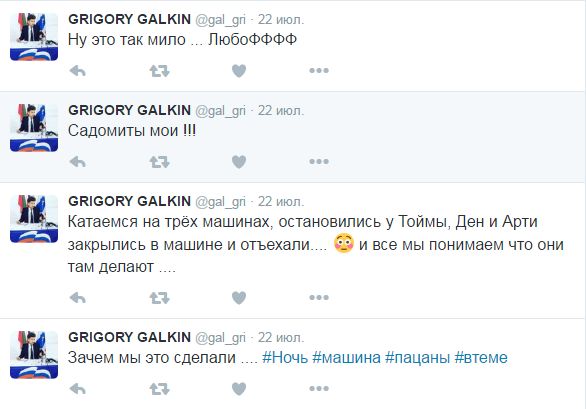Viewport: 586px width, 409px height.
Task: Open the #машина hashtag
Action: tap(346, 358)
